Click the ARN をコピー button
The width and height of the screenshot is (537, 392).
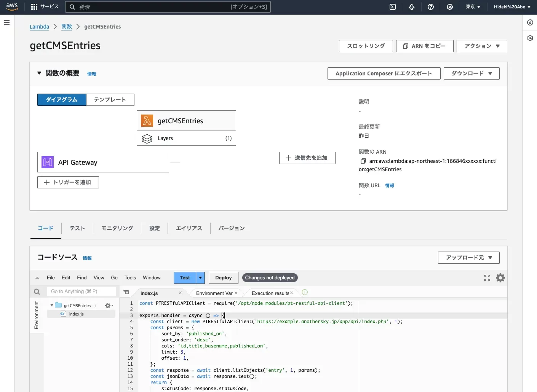425,46
